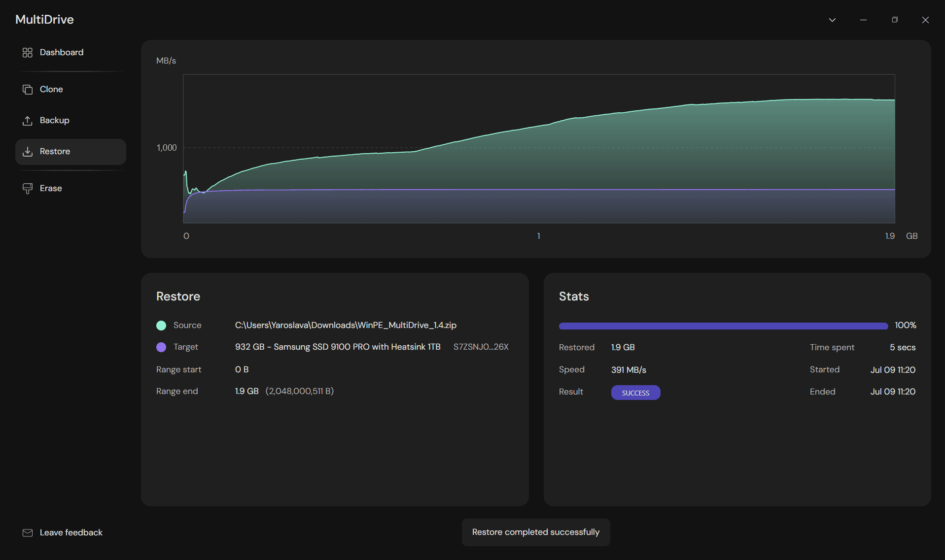Click the green Source legend dot
The width and height of the screenshot is (945, 560).
[x=161, y=326]
